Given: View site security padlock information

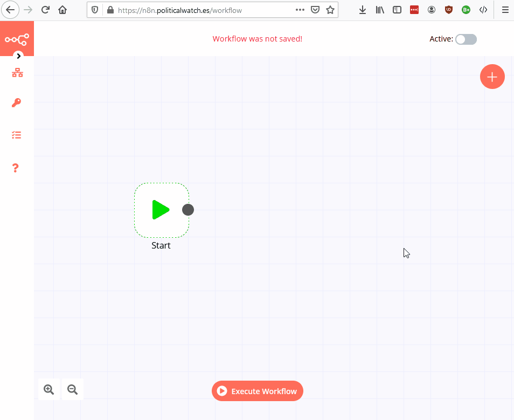Looking at the screenshot, I should pyautogui.click(x=110, y=10).
